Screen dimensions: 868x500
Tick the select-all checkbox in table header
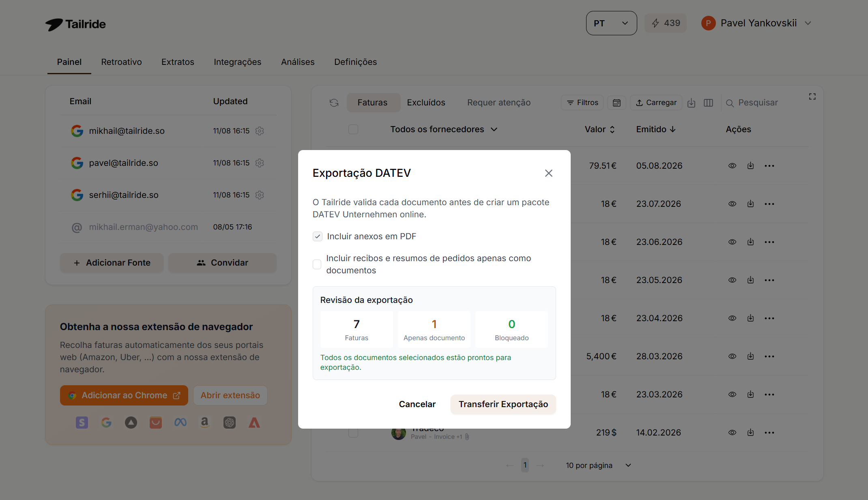click(353, 129)
